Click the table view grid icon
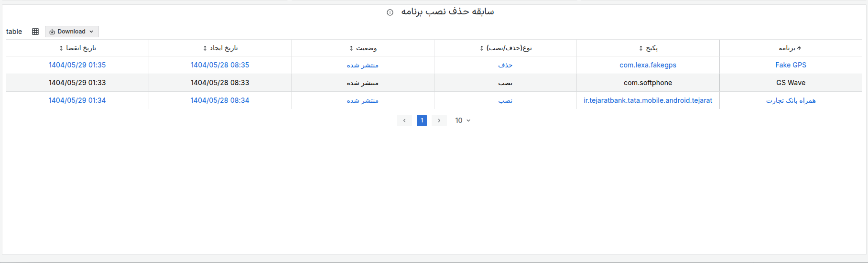 click(x=35, y=32)
